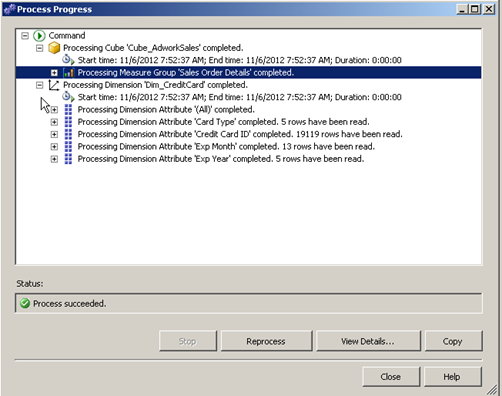Viewport: 502px width, 396px height.
Task: Click the Dim_CreditCard dimension axes icon
Action: [x=54, y=85]
